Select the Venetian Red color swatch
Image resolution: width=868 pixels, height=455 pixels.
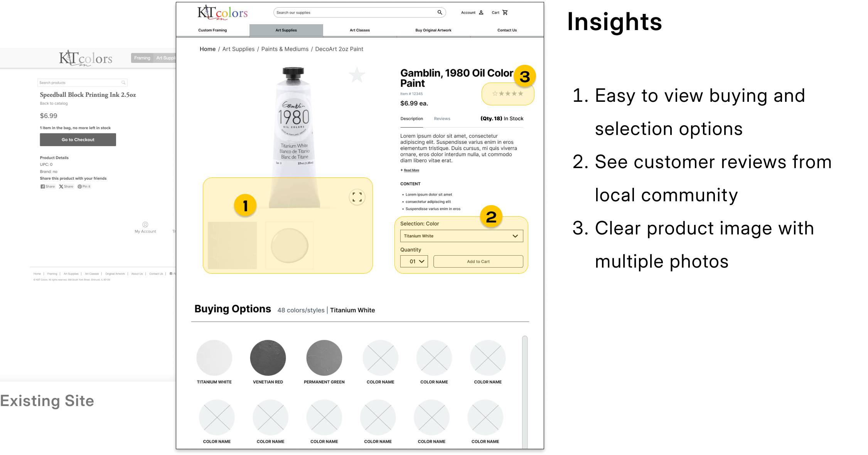click(268, 358)
